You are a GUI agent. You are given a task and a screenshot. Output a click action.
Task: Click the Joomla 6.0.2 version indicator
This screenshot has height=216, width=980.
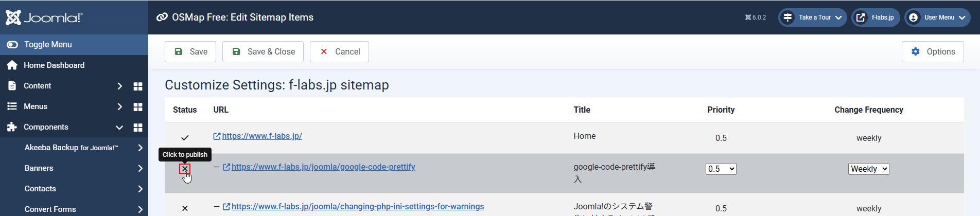pyautogui.click(x=755, y=17)
